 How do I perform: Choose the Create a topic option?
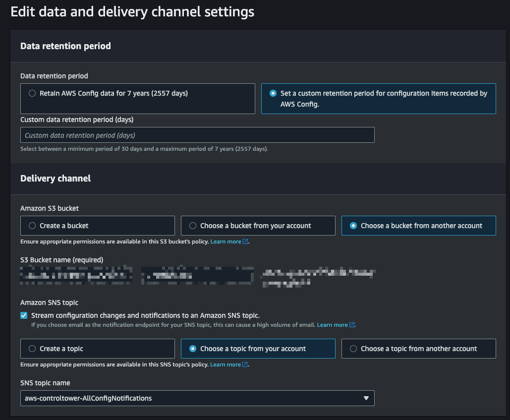click(32, 349)
